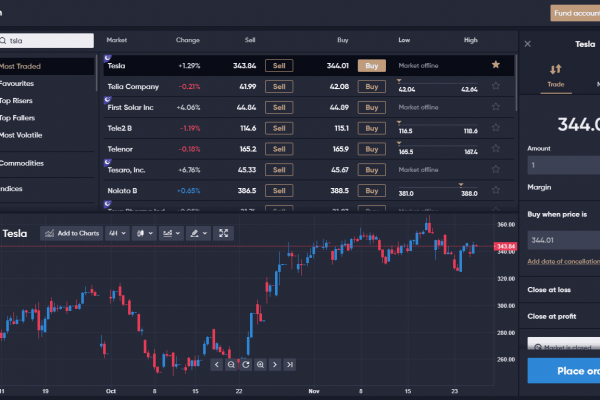Edit the Amount field
Screen dimensions: 600x400
(x=564, y=165)
